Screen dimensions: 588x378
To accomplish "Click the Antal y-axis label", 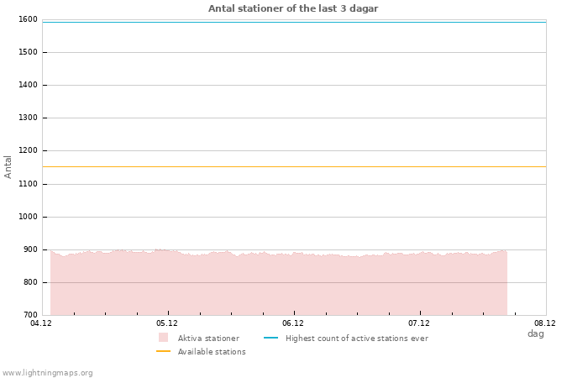I will tap(8, 166).
